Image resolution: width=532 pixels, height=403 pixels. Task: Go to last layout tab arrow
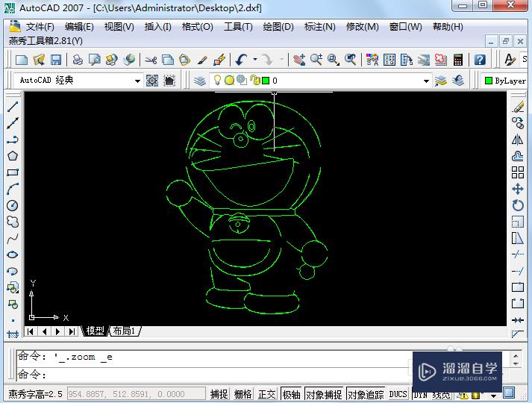point(72,331)
